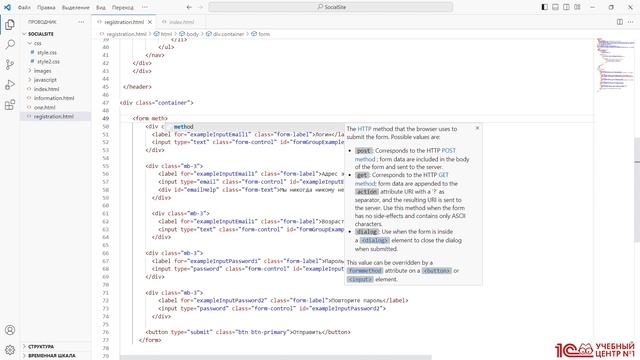The width and height of the screenshot is (640, 360).
Task: Open Explorer panel more actions ellipsis
Action: point(81,22)
